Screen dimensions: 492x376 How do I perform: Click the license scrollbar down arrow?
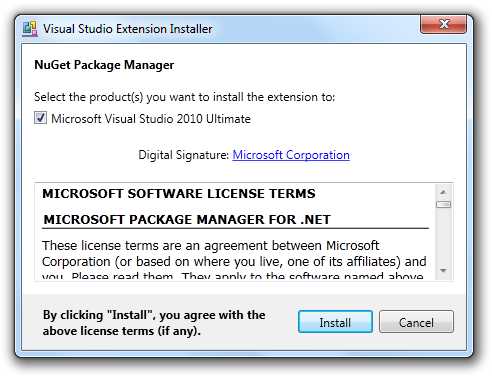[443, 270]
